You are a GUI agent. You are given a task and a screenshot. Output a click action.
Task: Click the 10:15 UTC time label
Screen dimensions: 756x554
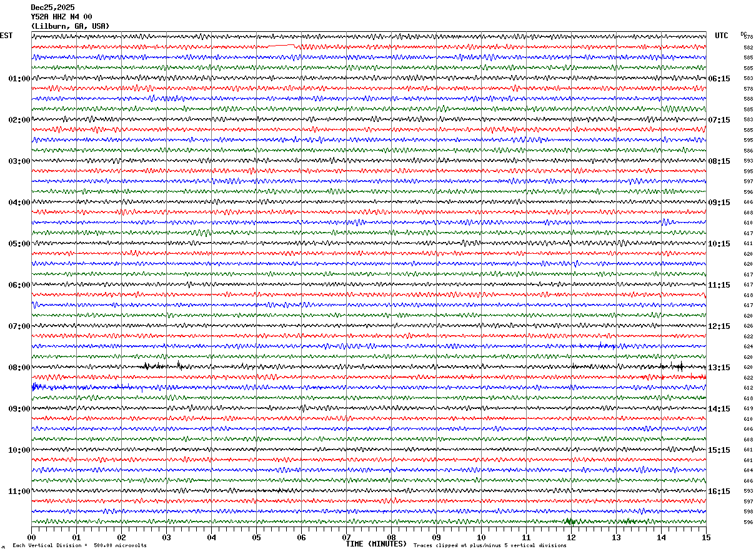coord(719,244)
